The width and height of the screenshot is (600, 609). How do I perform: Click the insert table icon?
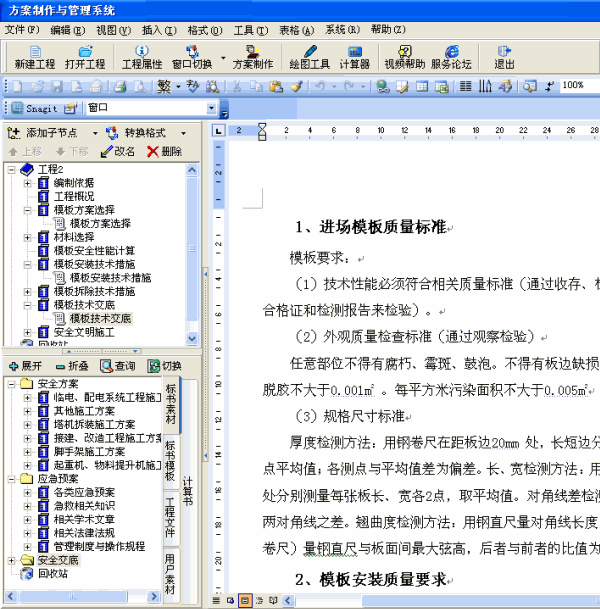[422, 86]
